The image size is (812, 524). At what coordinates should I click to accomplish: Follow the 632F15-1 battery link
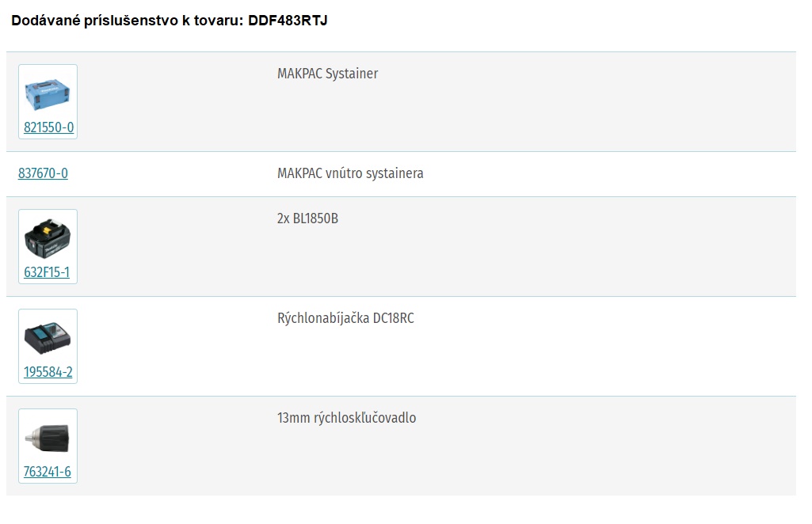[47, 272]
